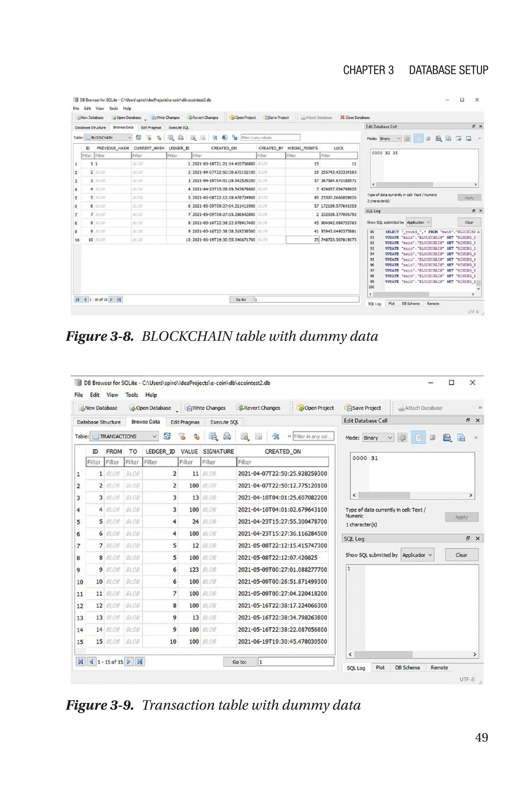Sort by LEDGER_ID header in TRANSACTIONS table
The image size is (532, 807).
coord(160,451)
